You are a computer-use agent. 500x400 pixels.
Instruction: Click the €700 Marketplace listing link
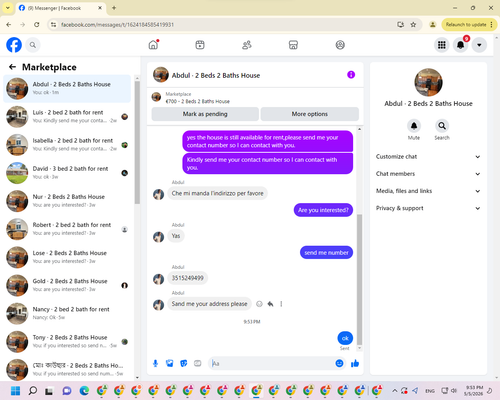pyautogui.click(x=198, y=101)
